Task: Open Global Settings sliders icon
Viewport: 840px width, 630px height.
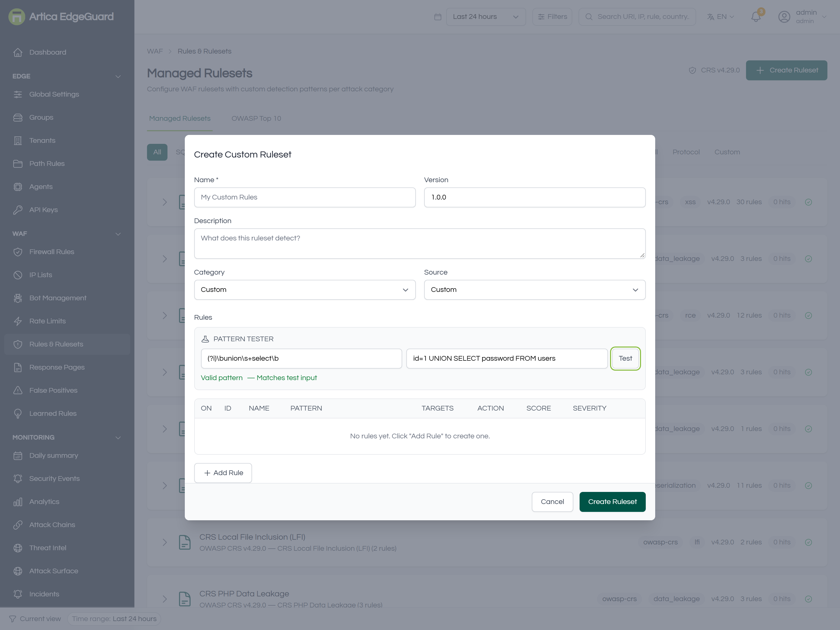Action: click(18, 94)
